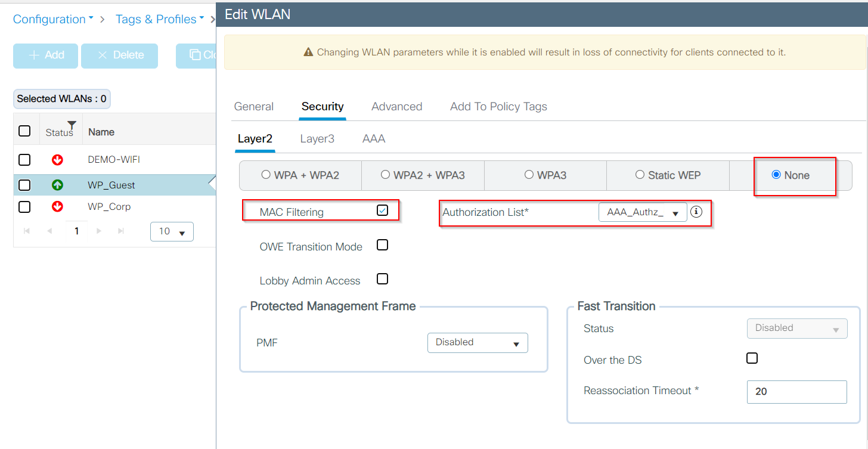Select the WPA2 + WPA3 radio option
Viewport: 868px width, 449px height.
coord(385,175)
